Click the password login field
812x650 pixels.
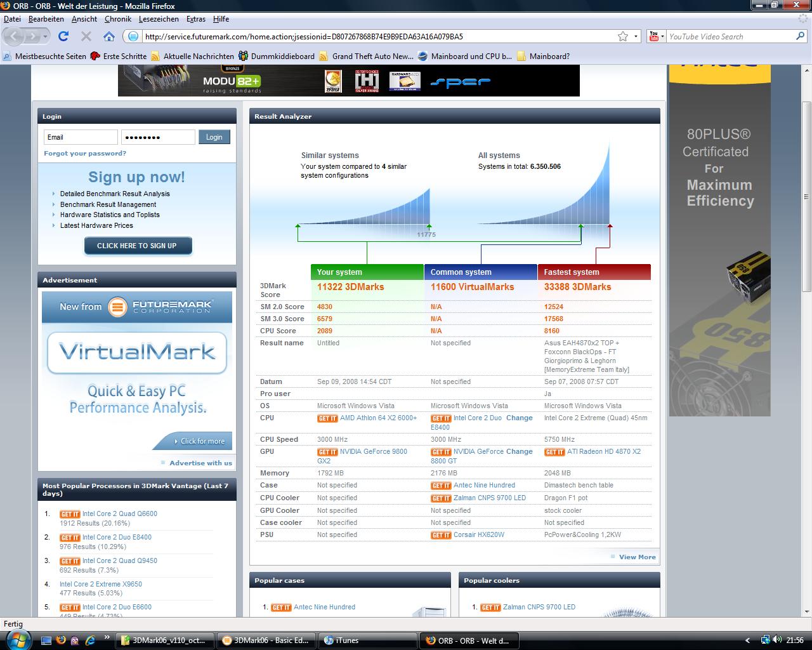point(158,137)
